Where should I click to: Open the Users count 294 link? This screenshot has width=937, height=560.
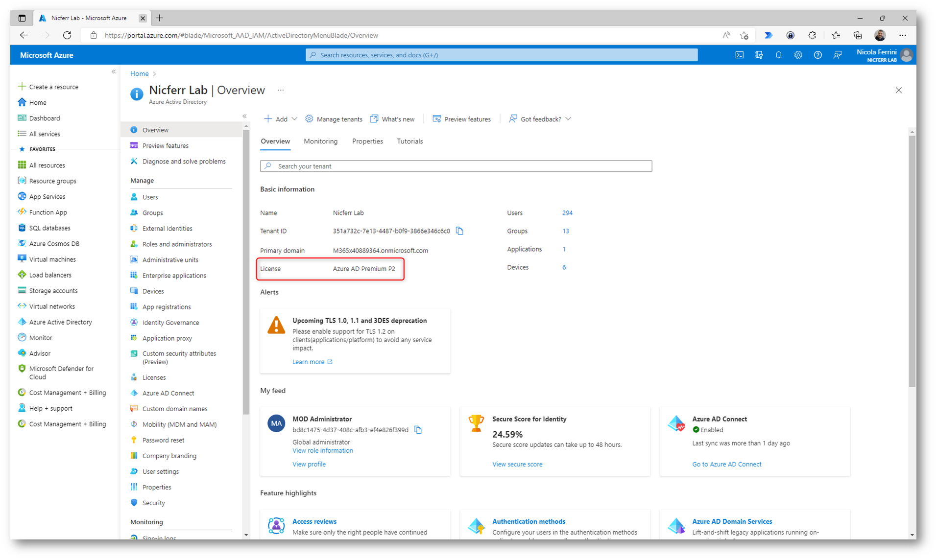tap(567, 213)
